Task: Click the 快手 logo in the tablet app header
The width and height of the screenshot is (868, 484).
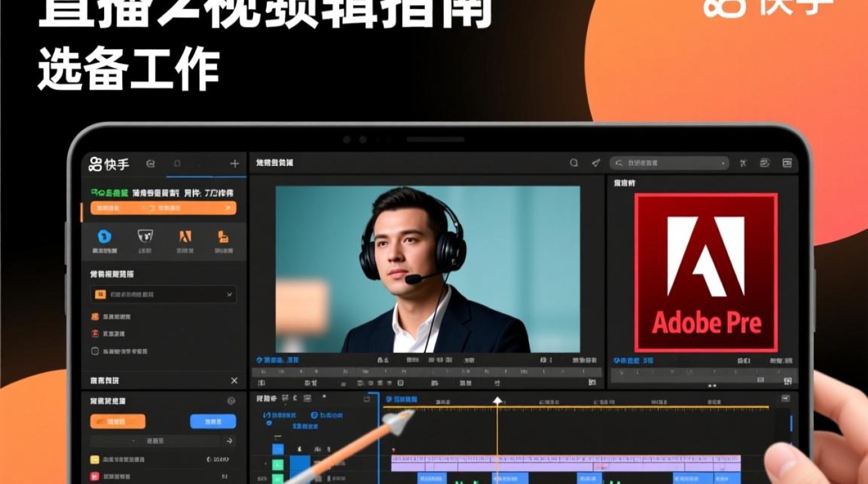Action: click(x=109, y=164)
